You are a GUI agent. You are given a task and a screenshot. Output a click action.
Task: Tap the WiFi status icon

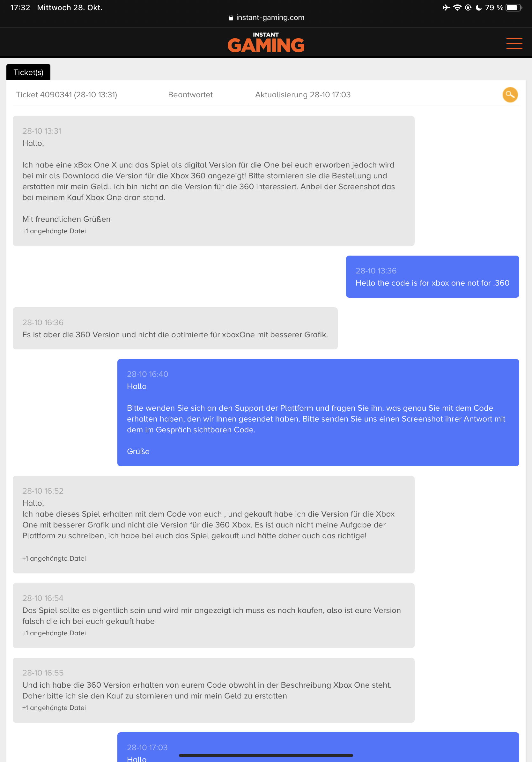pos(457,8)
